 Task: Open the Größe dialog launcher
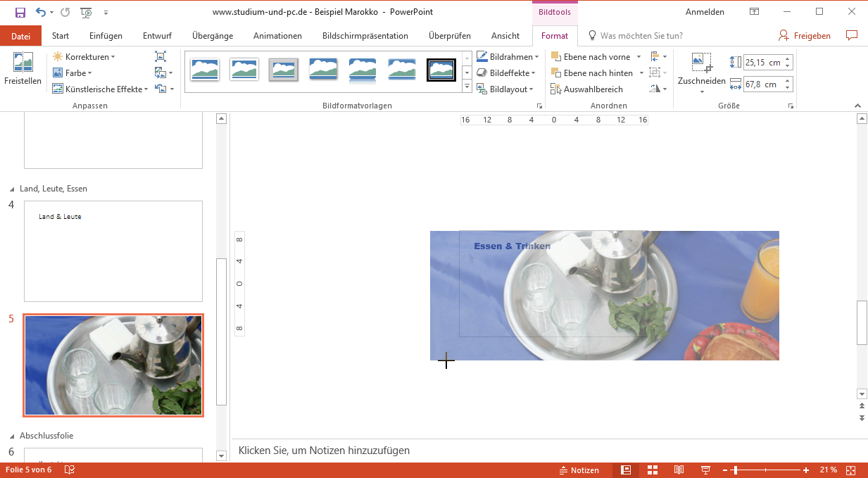point(791,106)
